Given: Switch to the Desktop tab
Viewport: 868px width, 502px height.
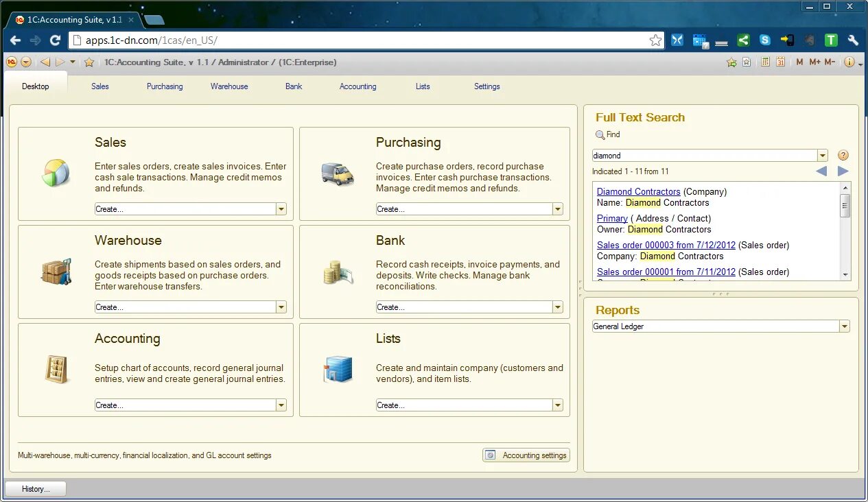Looking at the screenshot, I should click(x=36, y=86).
